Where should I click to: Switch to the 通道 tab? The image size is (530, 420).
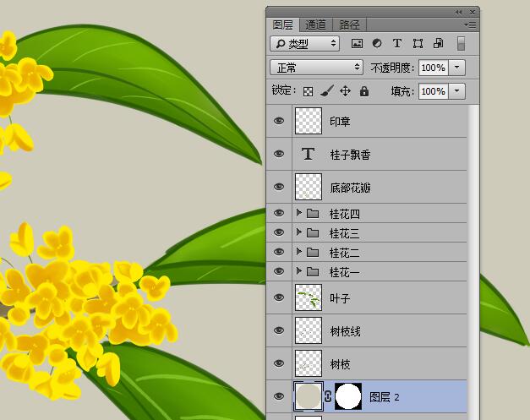click(315, 25)
